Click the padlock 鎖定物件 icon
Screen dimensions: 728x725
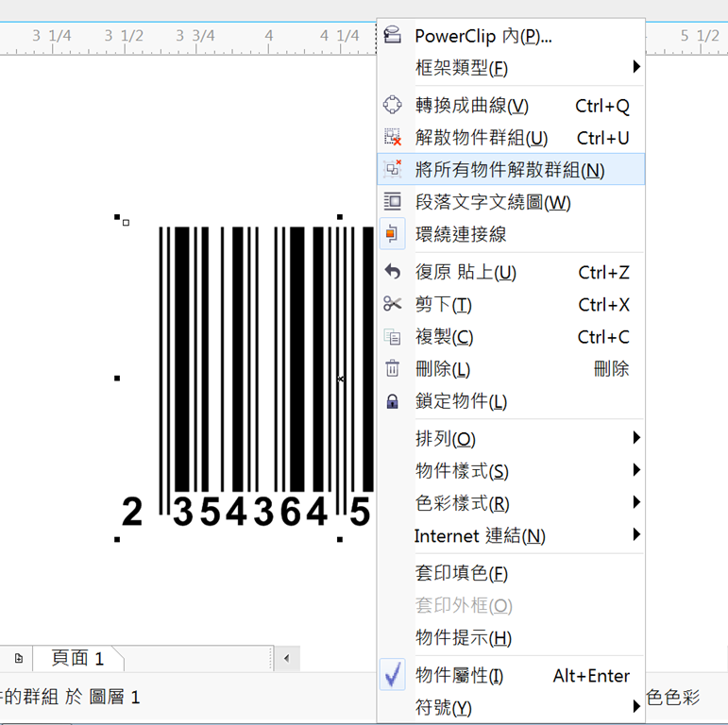point(392,401)
